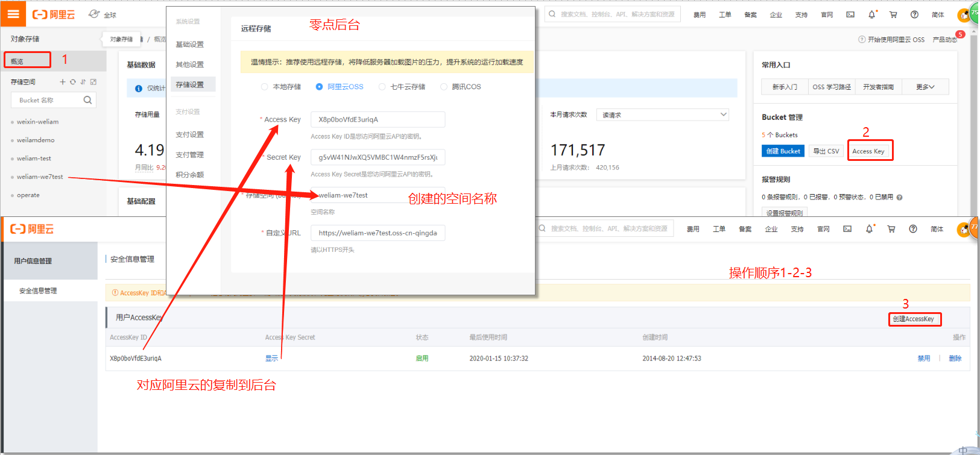Click the 创建 Bucket button
The width and height of the screenshot is (980, 455).
783,151
